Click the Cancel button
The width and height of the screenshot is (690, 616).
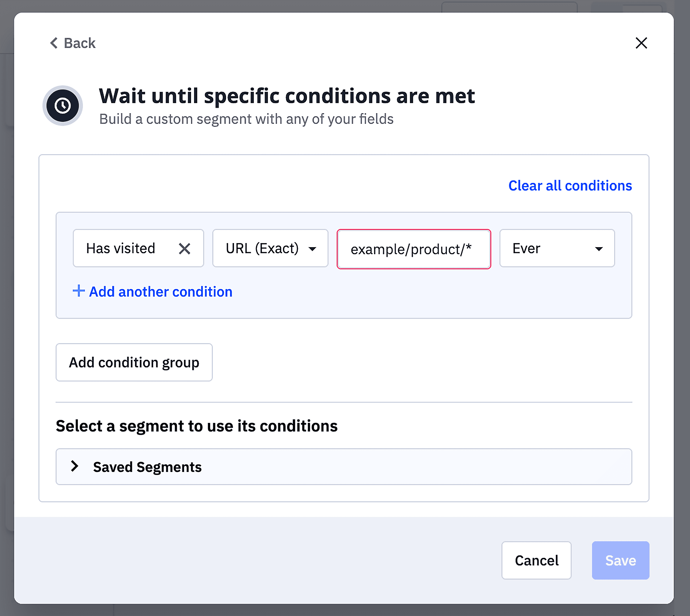click(536, 561)
